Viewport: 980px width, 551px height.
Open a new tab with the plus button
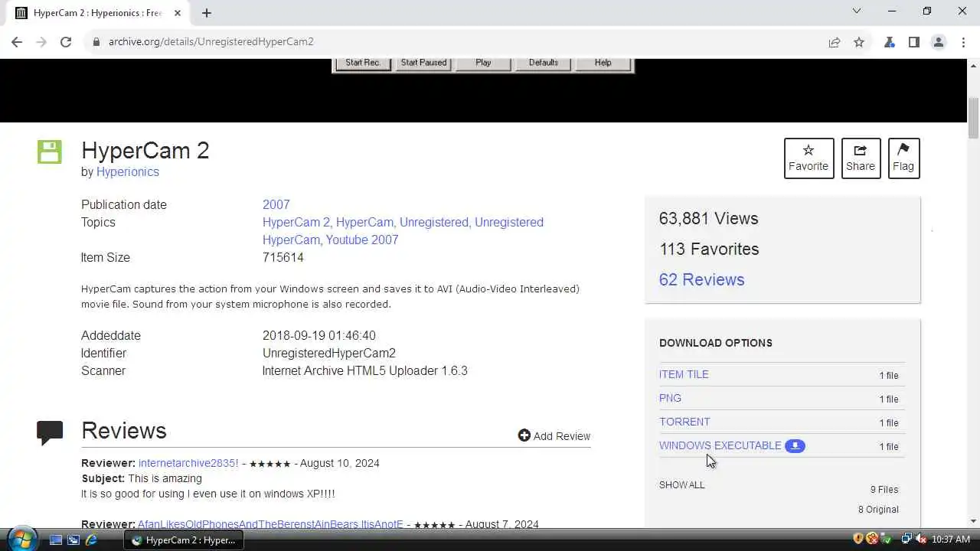point(206,13)
